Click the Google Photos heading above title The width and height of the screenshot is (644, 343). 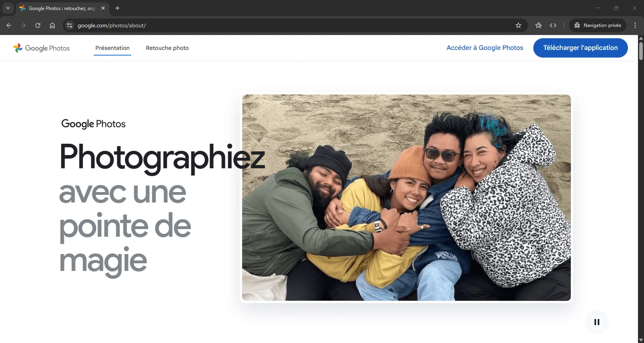(x=93, y=124)
